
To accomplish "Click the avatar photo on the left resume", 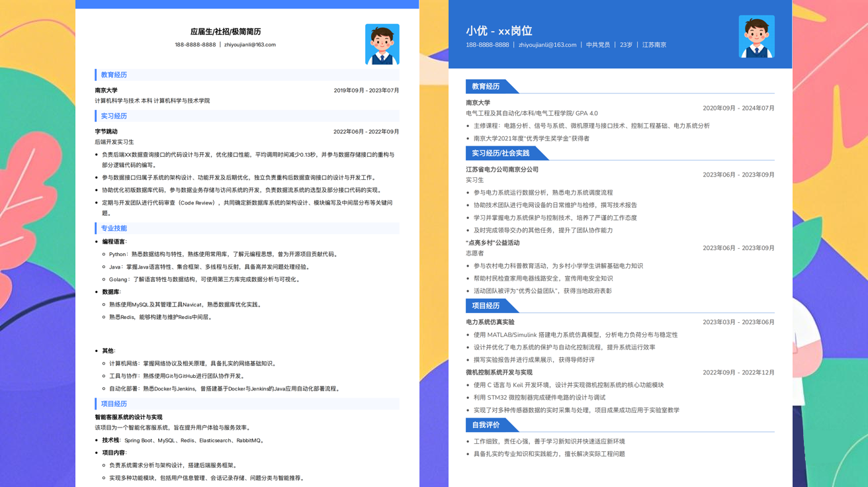I will point(382,44).
